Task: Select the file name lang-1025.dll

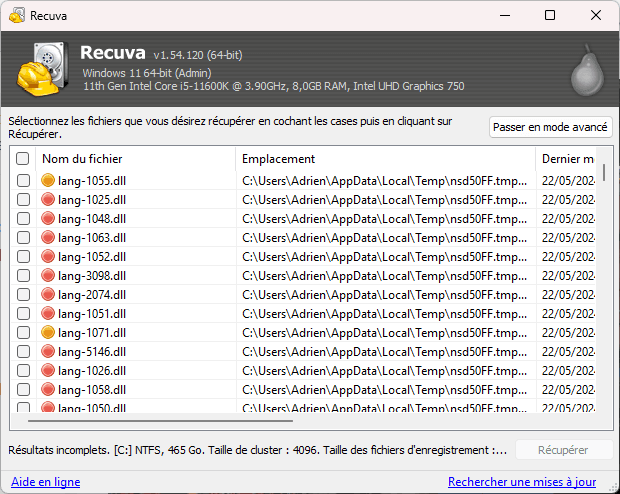Action: point(92,200)
